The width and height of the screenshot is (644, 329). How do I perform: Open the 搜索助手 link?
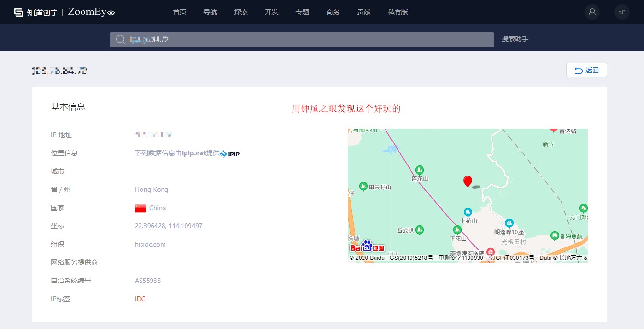pyautogui.click(x=515, y=39)
